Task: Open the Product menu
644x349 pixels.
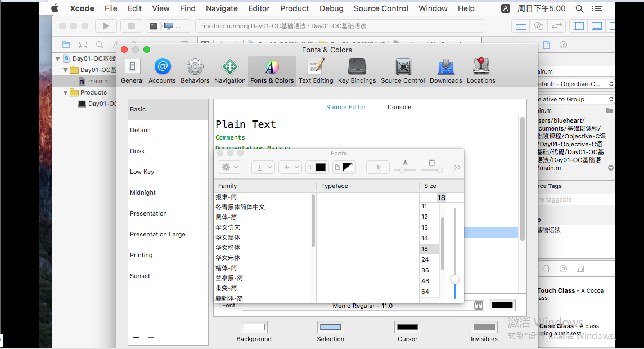Action: point(295,8)
